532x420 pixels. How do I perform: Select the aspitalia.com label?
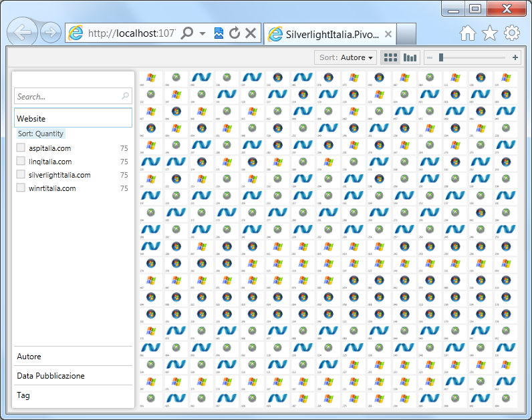50,148
